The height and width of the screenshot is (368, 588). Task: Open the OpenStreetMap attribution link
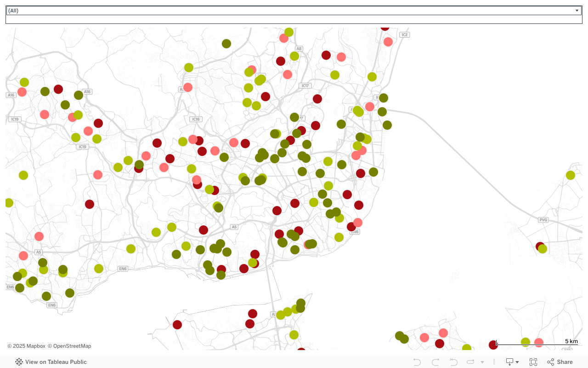(x=69, y=346)
